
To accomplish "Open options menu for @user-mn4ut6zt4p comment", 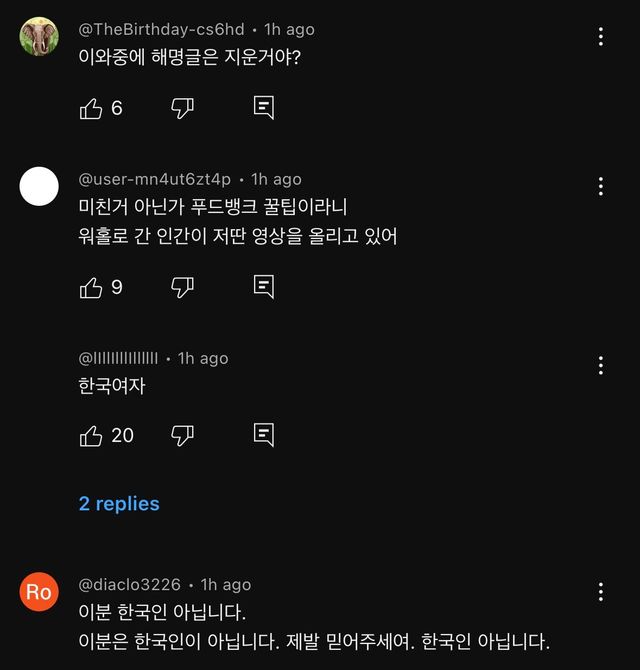I will [x=600, y=186].
